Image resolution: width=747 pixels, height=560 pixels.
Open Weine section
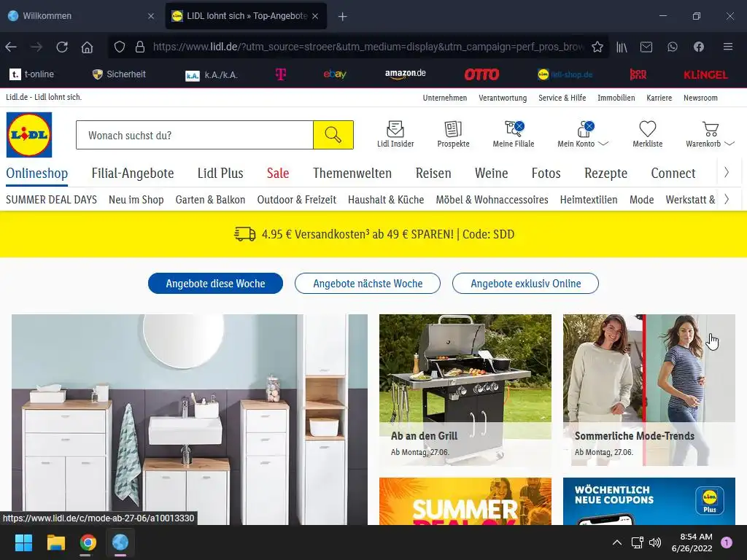[x=491, y=174]
